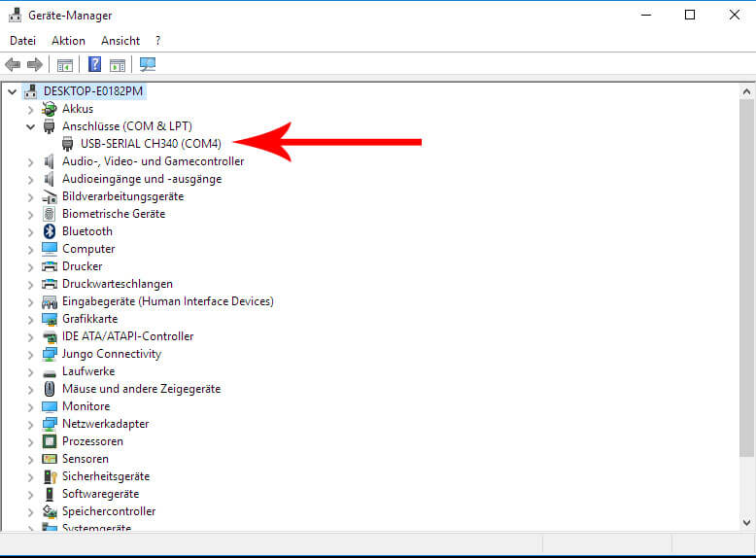
Task: Toggle the console tree pane toolbar icon
Action: (64, 64)
